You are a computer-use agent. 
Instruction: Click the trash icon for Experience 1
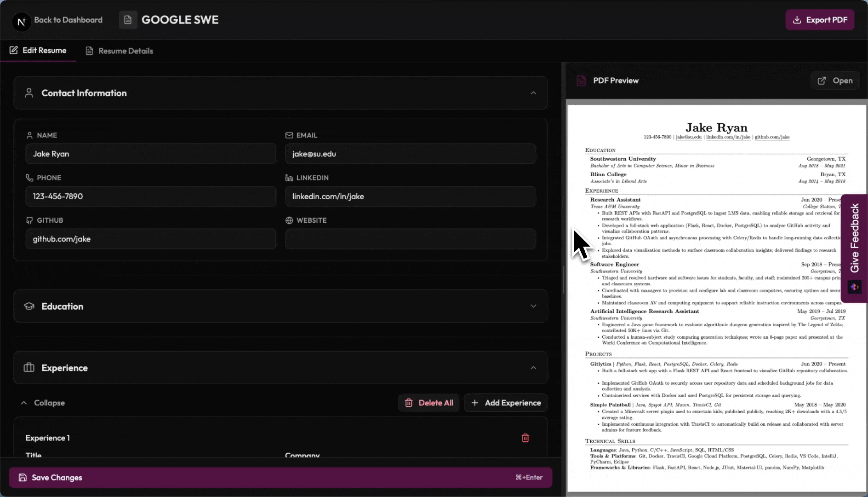click(x=526, y=438)
